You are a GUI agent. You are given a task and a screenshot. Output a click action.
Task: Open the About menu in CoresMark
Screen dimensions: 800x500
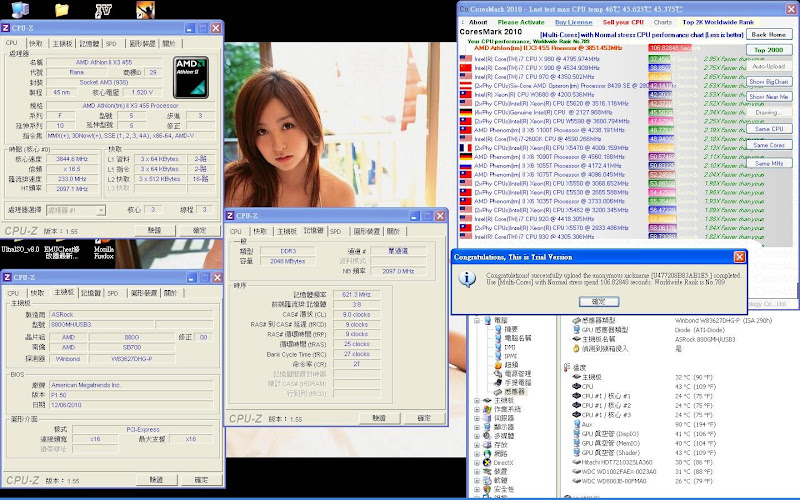tap(478, 22)
